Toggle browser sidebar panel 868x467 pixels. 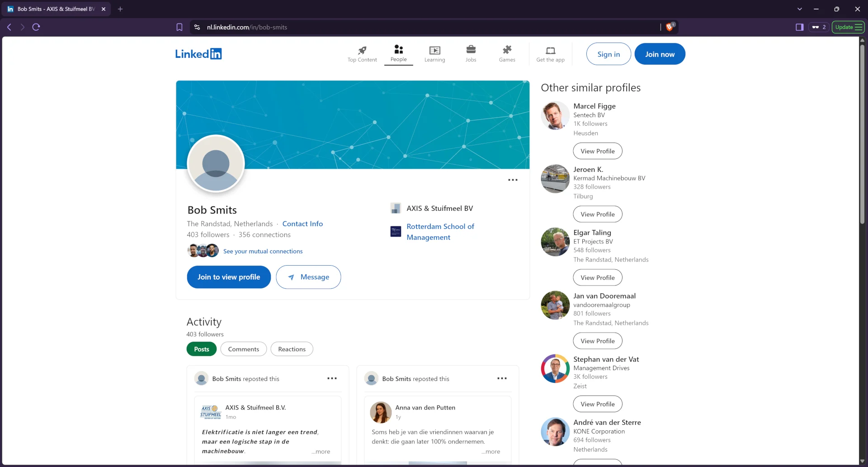(x=800, y=27)
